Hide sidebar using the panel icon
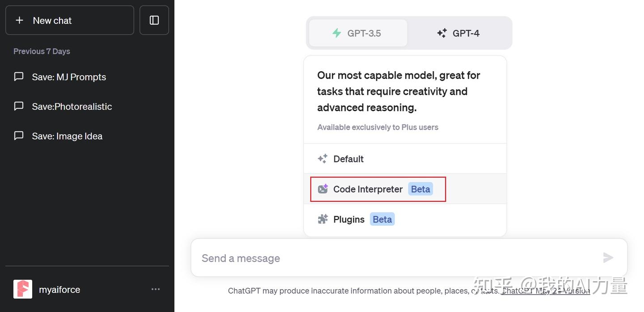Image resolution: width=644 pixels, height=312 pixels. [x=154, y=20]
